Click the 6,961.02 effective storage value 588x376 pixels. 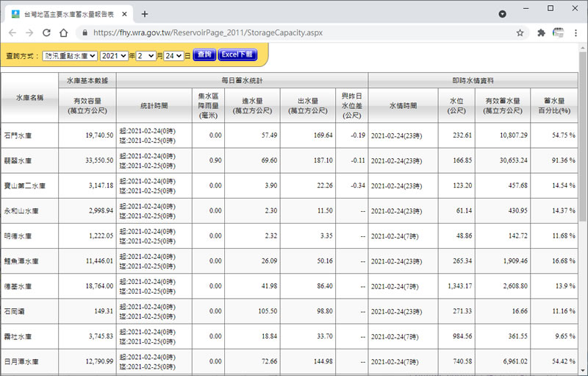pyautogui.click(x=515, y=361)
